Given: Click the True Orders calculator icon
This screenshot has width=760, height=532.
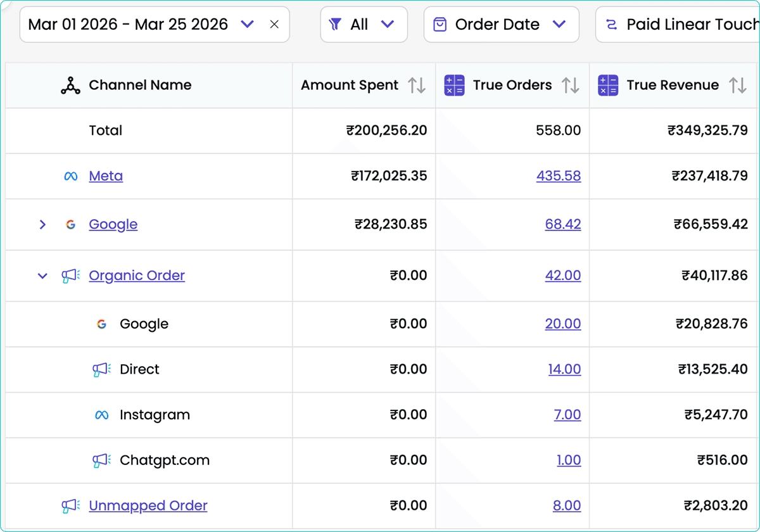Looking at the screenshot, I should point(454,85).
